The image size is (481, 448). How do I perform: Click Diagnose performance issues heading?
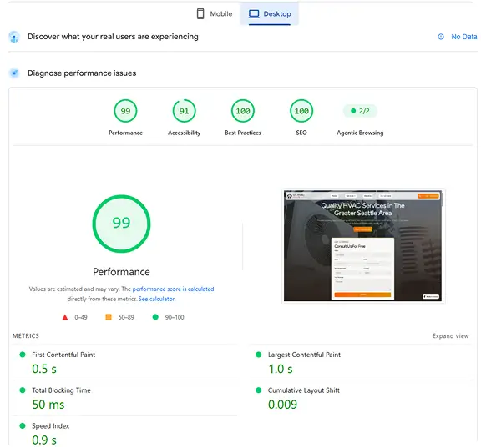coord(82,73)
